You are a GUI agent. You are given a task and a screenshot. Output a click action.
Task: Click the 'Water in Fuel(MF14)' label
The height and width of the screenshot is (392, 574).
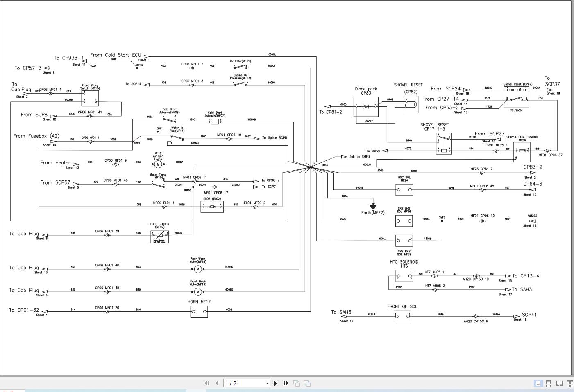[177, 129]
